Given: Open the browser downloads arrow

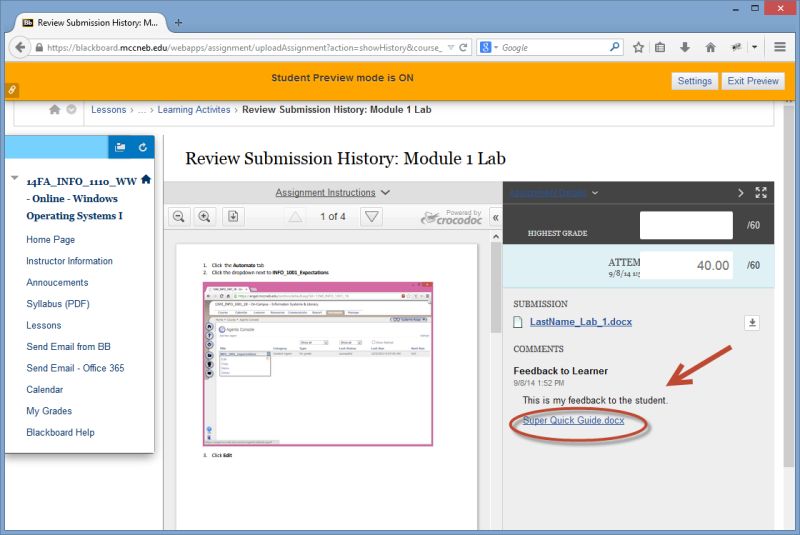Looking at the screenshot, I should tap(685, 47).
